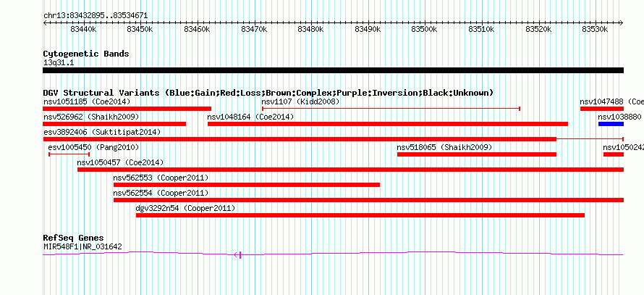Click the esv3892406 (Suktitipat2014) label
The height and width of the screenshot is (295, 644).
(102, 132)
